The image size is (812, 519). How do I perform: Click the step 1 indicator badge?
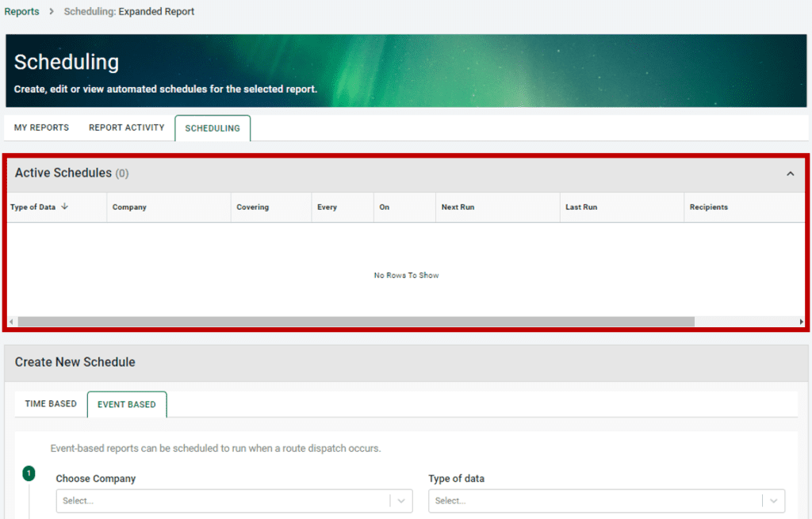(29, 473)
